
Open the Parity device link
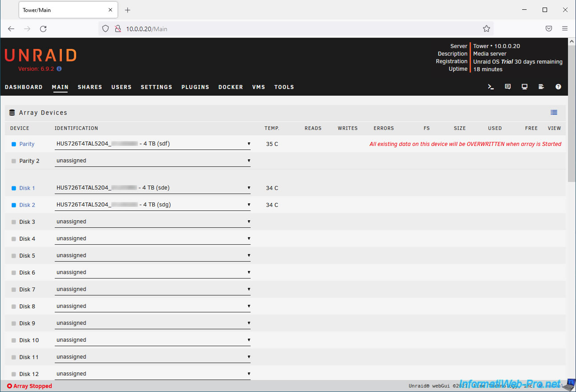[27, 144]
